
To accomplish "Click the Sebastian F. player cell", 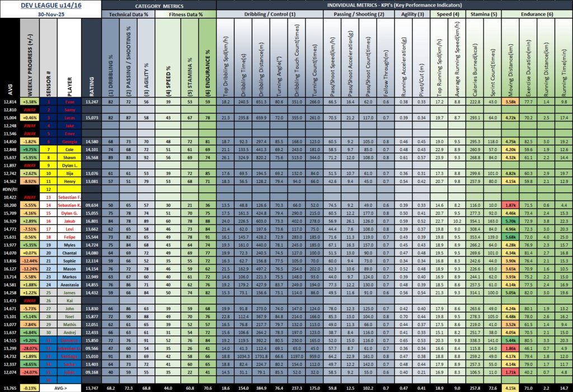I will [69, 197].
